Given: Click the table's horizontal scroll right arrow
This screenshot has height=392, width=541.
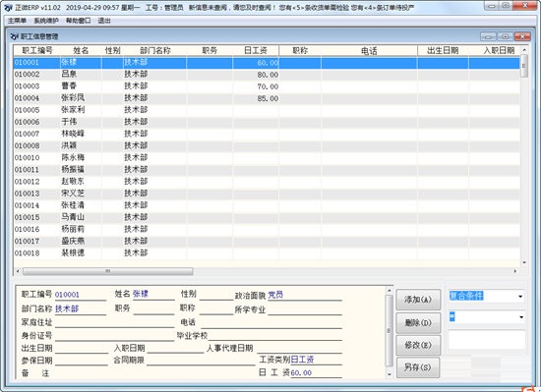Looking at the screenshot, I should pyautogui.click(x=515, y=271).
